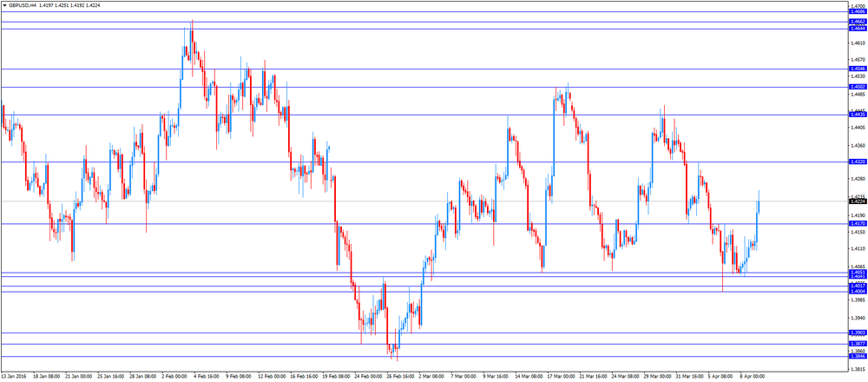Screen dimensions: 868x382
Task: Click the 1.3815 price scale tick
Action: pyautogui.click(x=858, y=369)
